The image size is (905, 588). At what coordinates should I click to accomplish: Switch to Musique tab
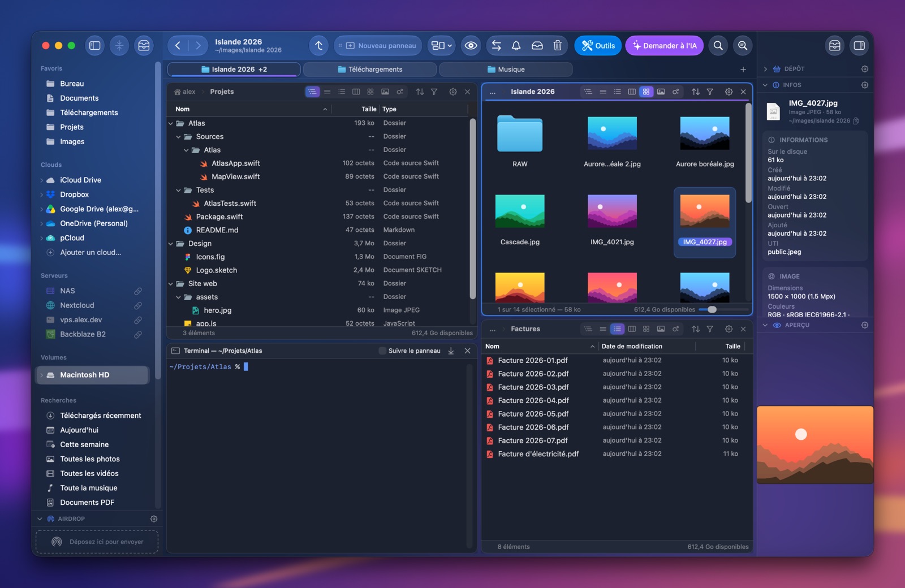(x=506, y=70)
